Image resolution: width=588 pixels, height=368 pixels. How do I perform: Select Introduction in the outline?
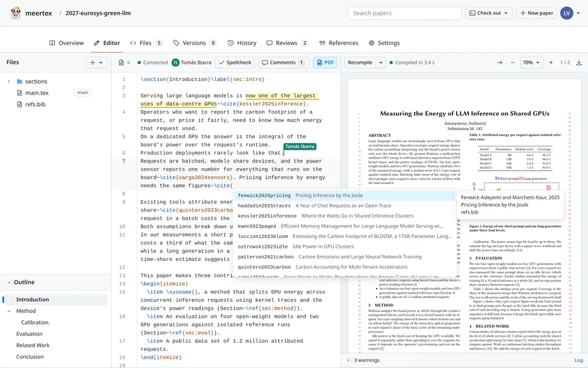[56, 300]
